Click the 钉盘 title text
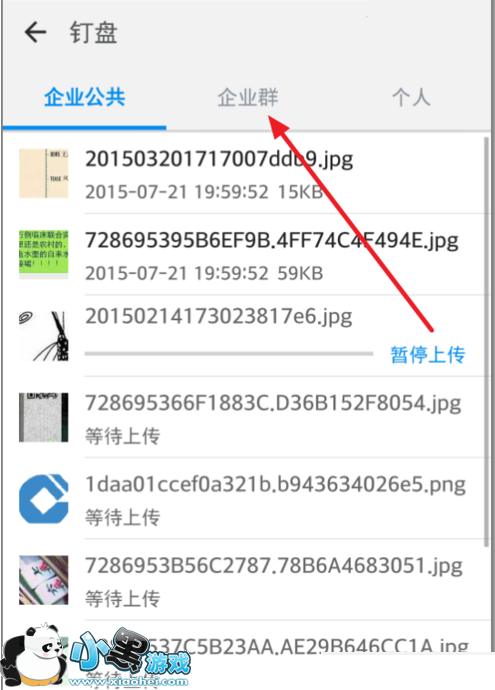Viewport: 495px width, 690px height. (x=93, y=33)
